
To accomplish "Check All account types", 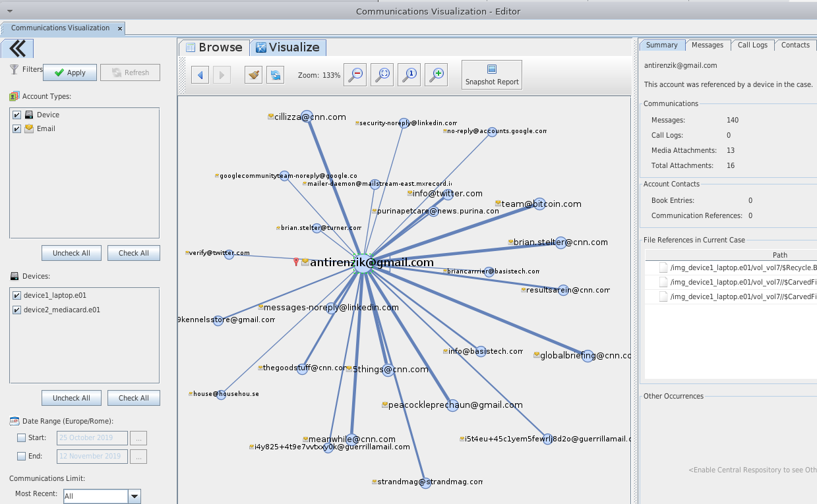I will tap(134, 253).
